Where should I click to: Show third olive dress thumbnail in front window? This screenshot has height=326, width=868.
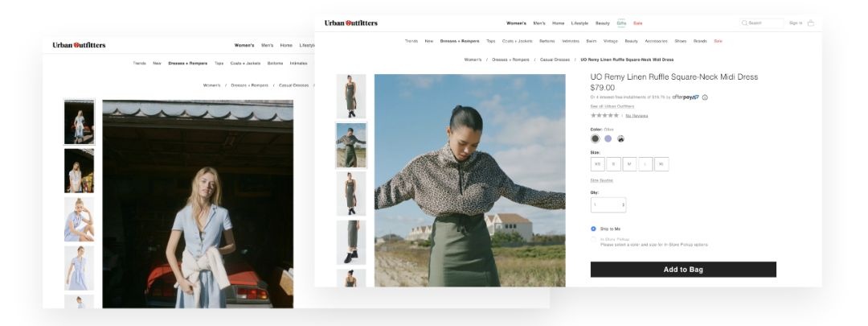[351, 193]
